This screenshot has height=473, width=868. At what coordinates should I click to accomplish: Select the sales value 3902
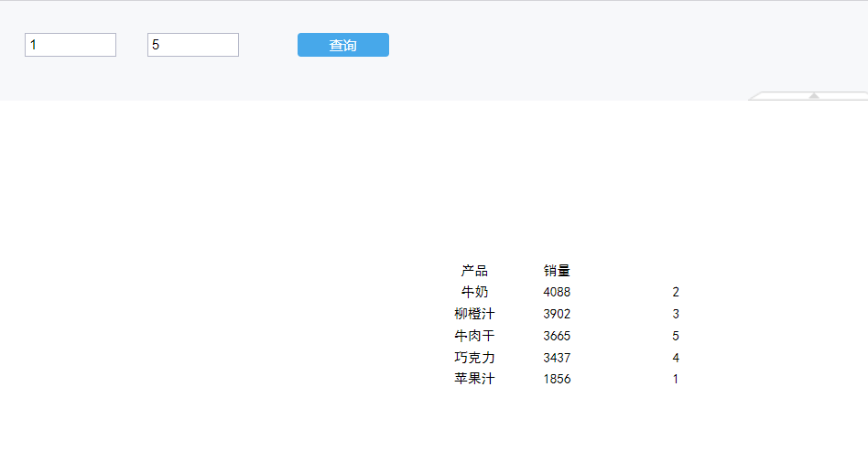click(557, 314)
